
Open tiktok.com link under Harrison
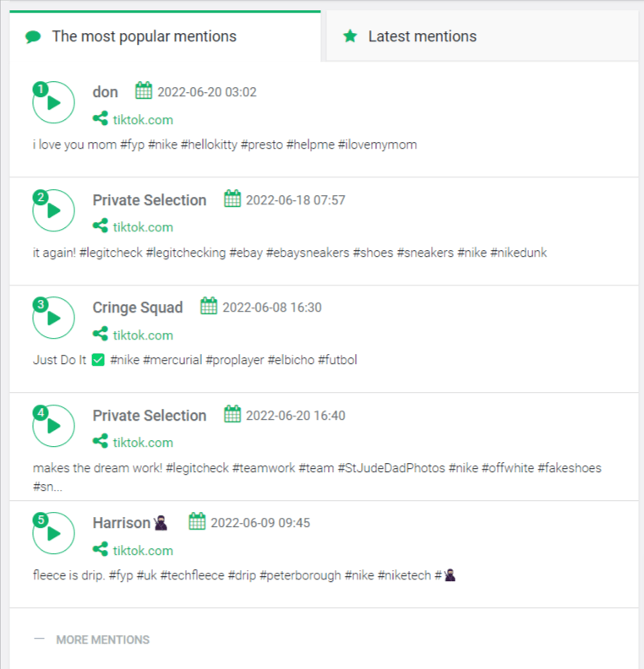[143, 551]
